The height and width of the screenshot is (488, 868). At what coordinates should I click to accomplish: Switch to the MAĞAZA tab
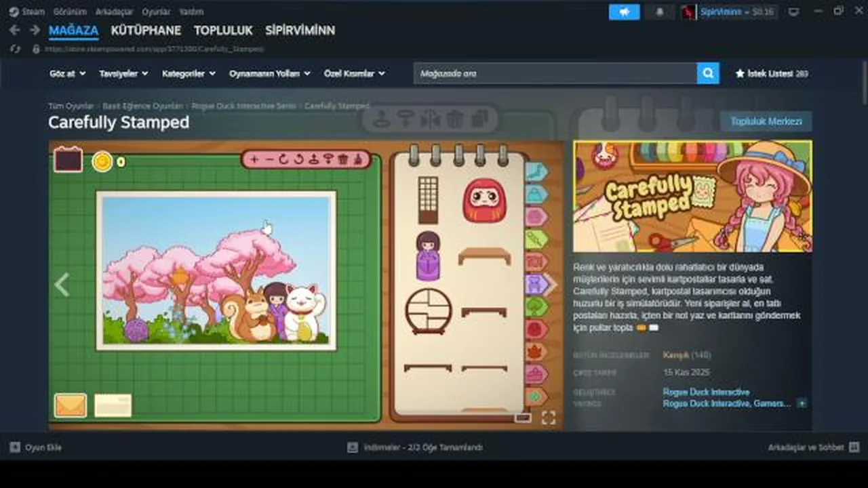(x=73, y=30)
